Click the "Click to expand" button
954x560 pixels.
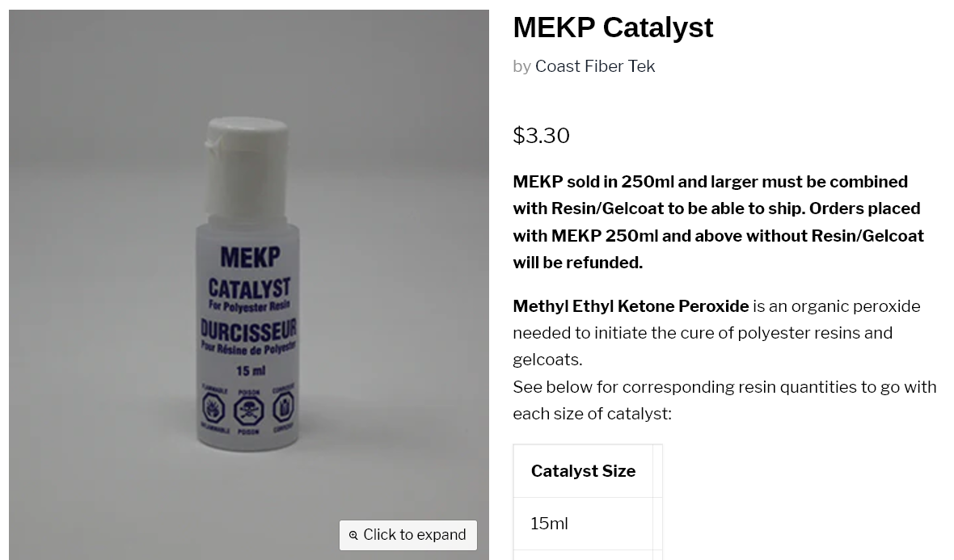pos(408,535)
